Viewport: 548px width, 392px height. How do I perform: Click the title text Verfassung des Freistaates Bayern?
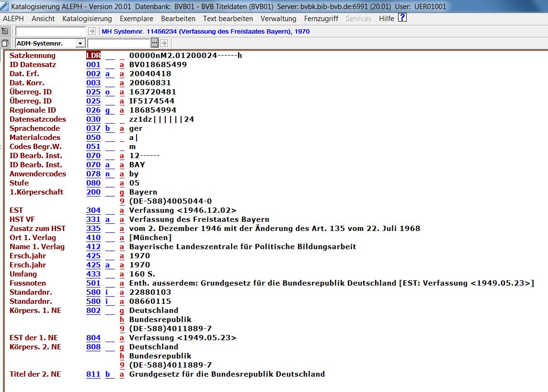click(x=199, y=219)
